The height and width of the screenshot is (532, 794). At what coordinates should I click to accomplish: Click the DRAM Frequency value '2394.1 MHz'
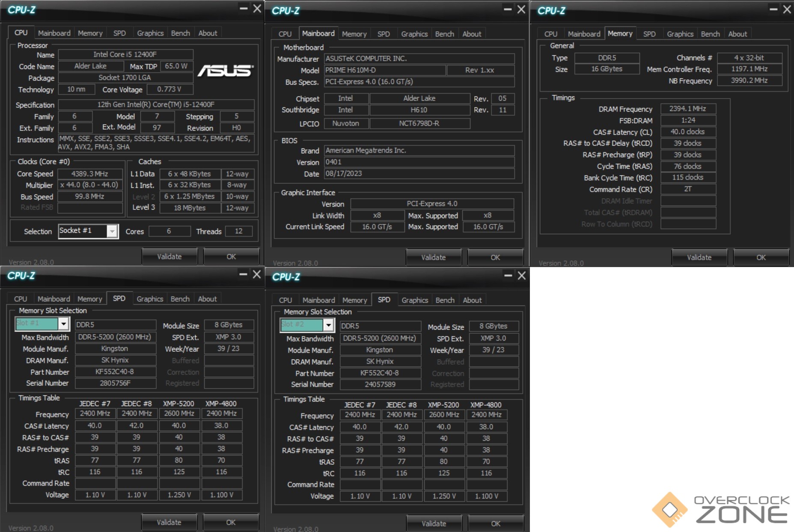click(x=688, y=109)
